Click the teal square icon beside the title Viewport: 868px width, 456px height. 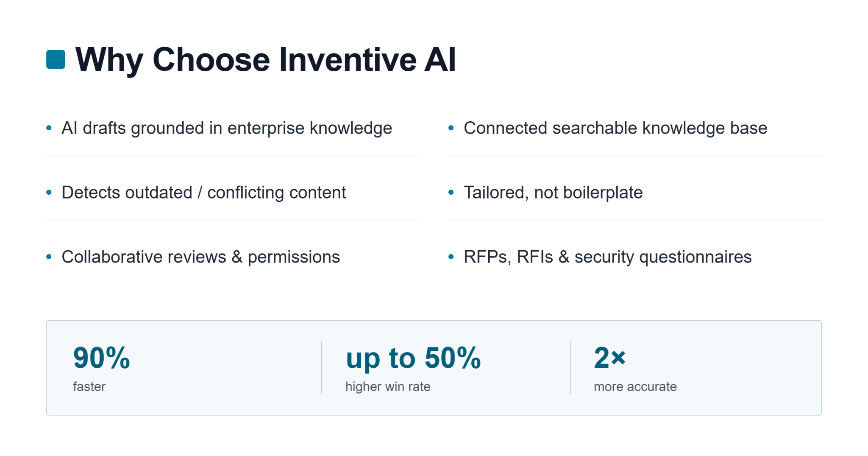coord(56,59)
